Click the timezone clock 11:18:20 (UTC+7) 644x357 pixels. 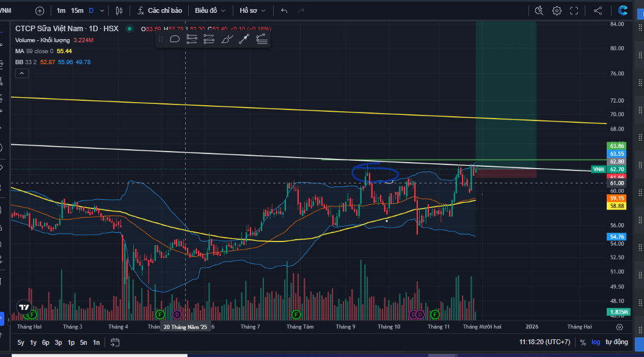tap(544, 342)
